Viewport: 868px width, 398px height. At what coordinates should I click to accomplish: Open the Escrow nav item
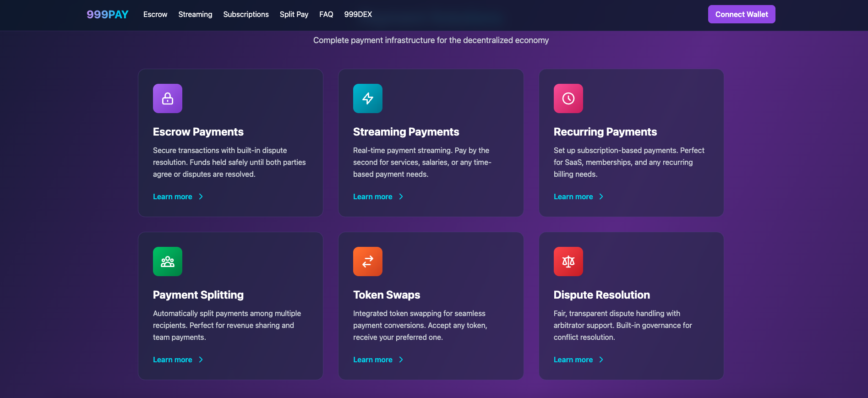point(155,14)
